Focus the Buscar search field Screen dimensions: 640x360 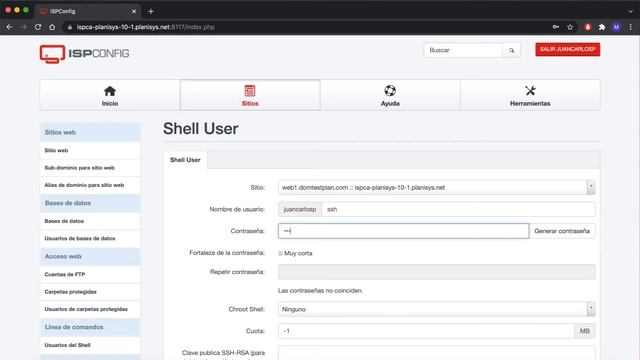coord(463,50)
